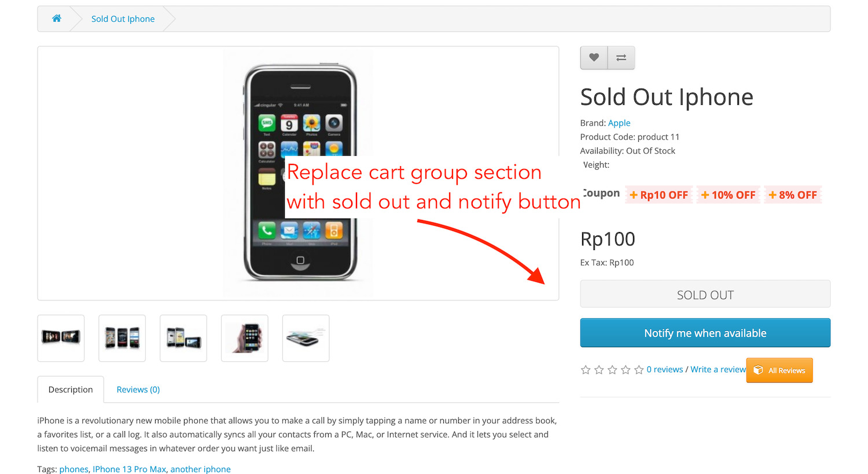Select the first rating star
This screenshot has height=474, width=868.
(x=585, y=369)
